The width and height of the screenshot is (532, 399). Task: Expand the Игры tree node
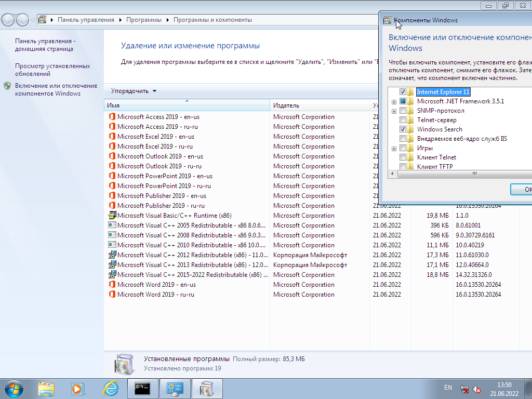coord(394,149)
